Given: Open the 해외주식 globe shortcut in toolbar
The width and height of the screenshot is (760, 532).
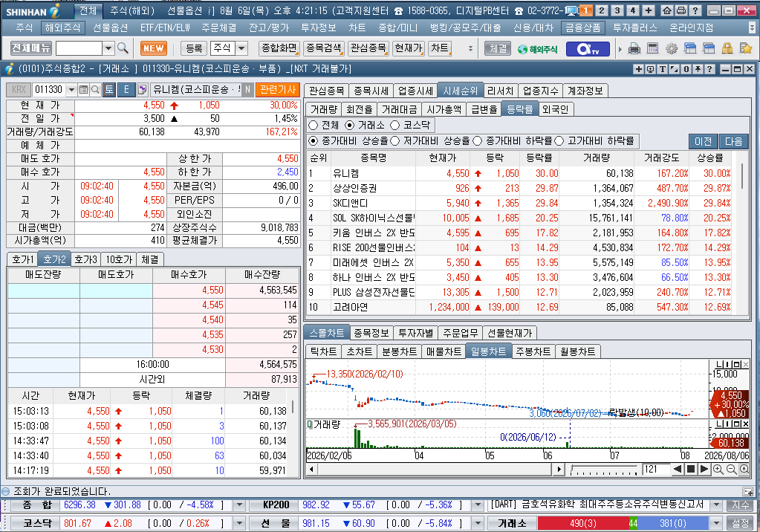Looking at the screenshot, I should [x=538, y=49].
